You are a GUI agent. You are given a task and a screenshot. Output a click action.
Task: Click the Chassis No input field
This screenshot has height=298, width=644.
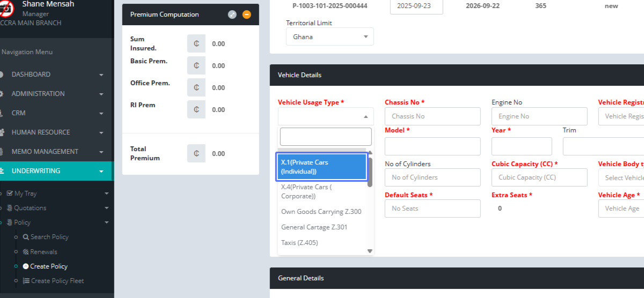[432, 116]
